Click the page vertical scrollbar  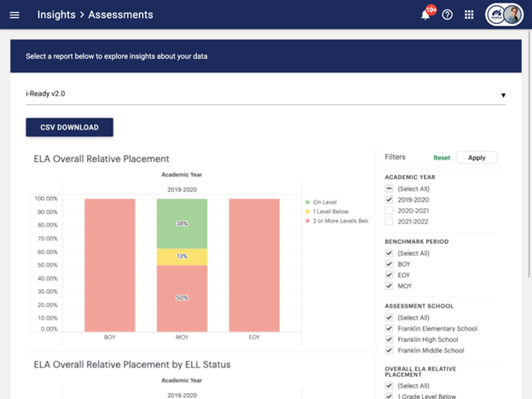(529, 154)
